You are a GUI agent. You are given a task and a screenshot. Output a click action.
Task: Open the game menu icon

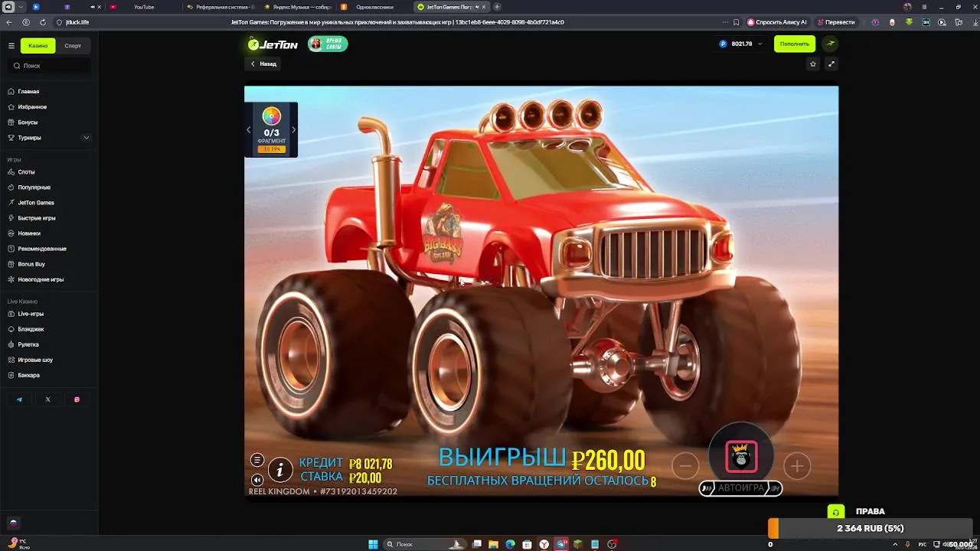coord(257,460)
